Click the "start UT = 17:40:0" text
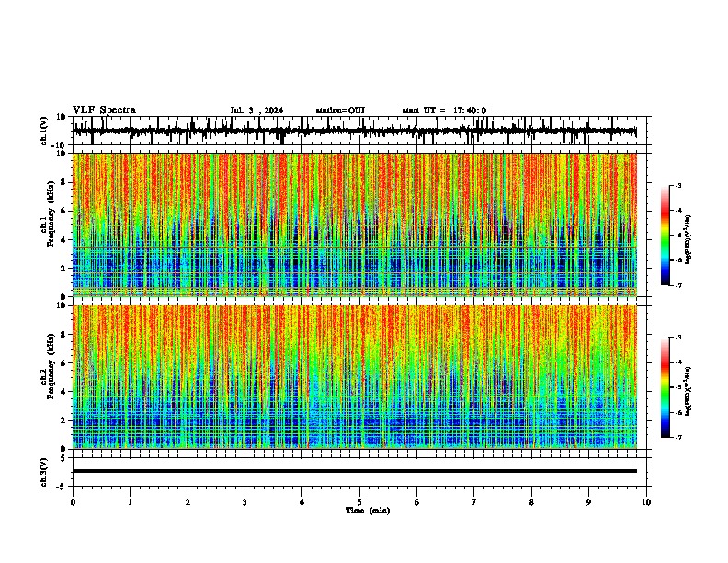 coord(444,110)
